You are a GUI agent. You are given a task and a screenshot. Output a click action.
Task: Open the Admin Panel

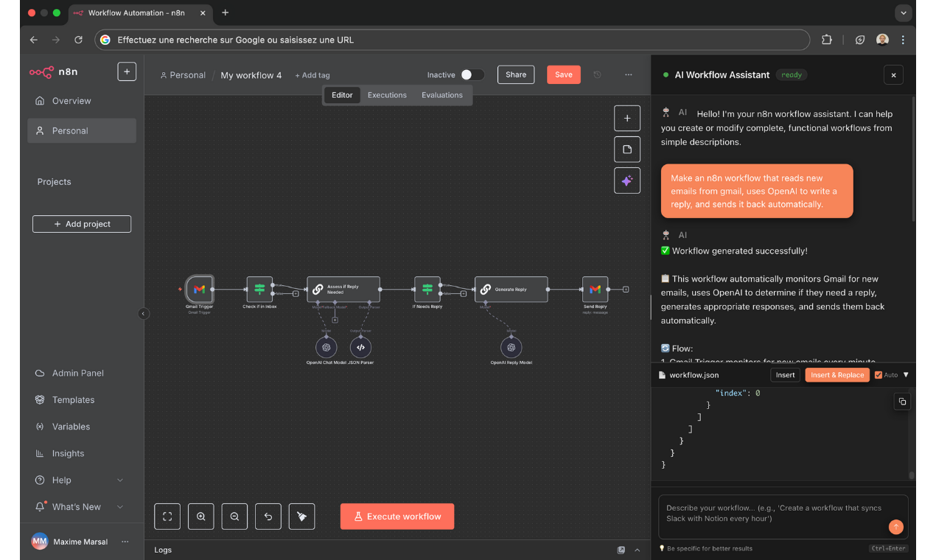pyautogui.click(x=82, y=373)
